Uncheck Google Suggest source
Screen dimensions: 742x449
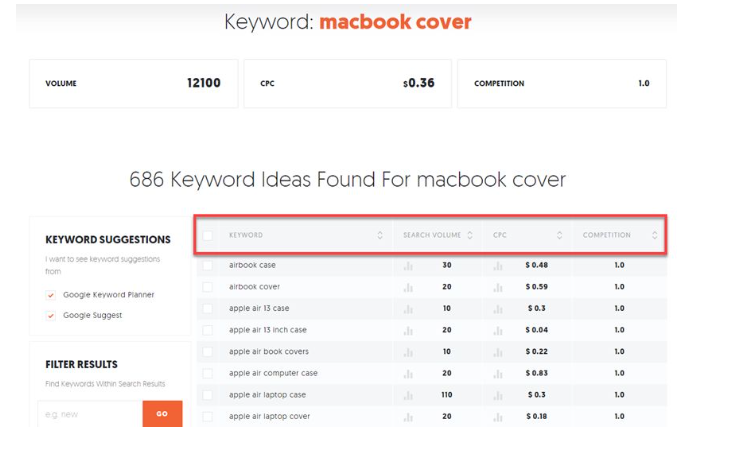[x=51, y=316]
